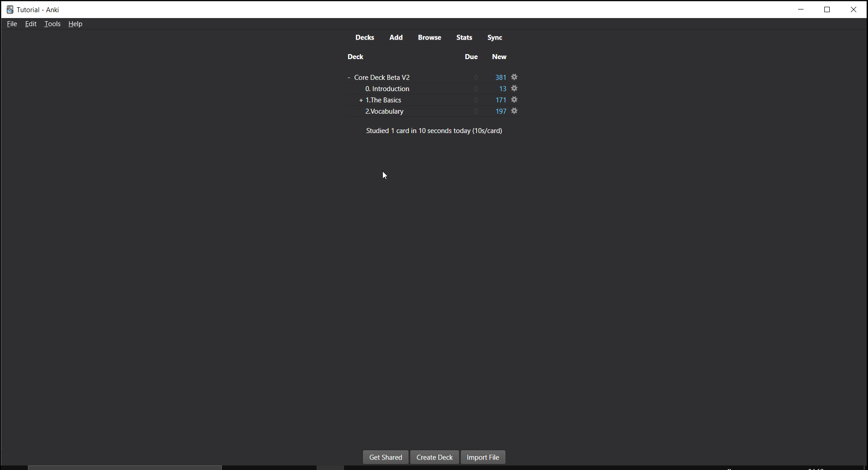868x470 pixels.
Task: Click new count 13 for Introduction
Action: pos(503,89)
